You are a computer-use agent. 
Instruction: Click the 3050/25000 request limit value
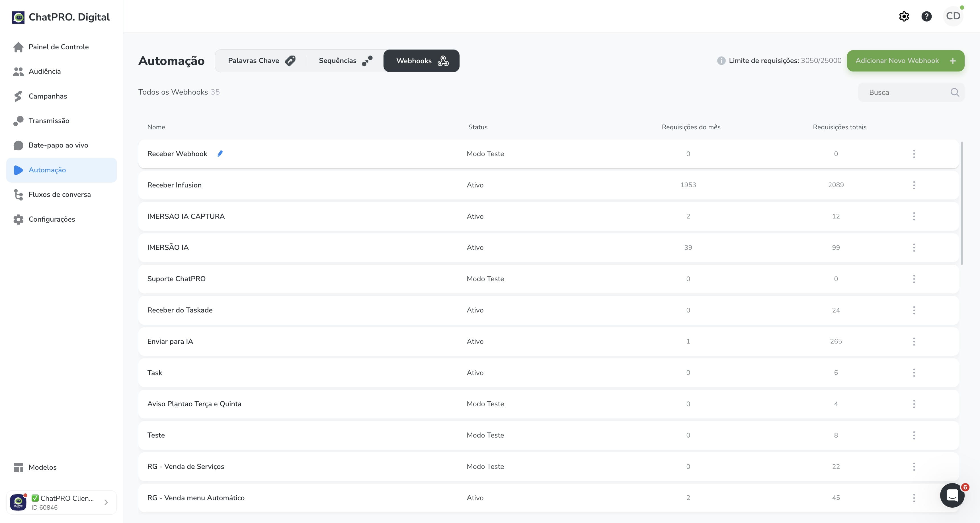tap(821, 60)
